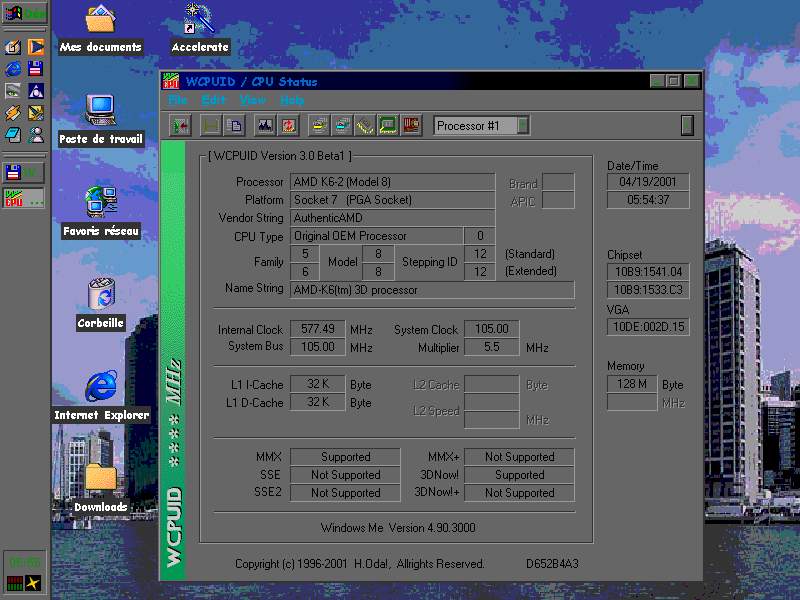
Task: Select the Accelerate desktop shortcut
Action: (x=200, y=30)
